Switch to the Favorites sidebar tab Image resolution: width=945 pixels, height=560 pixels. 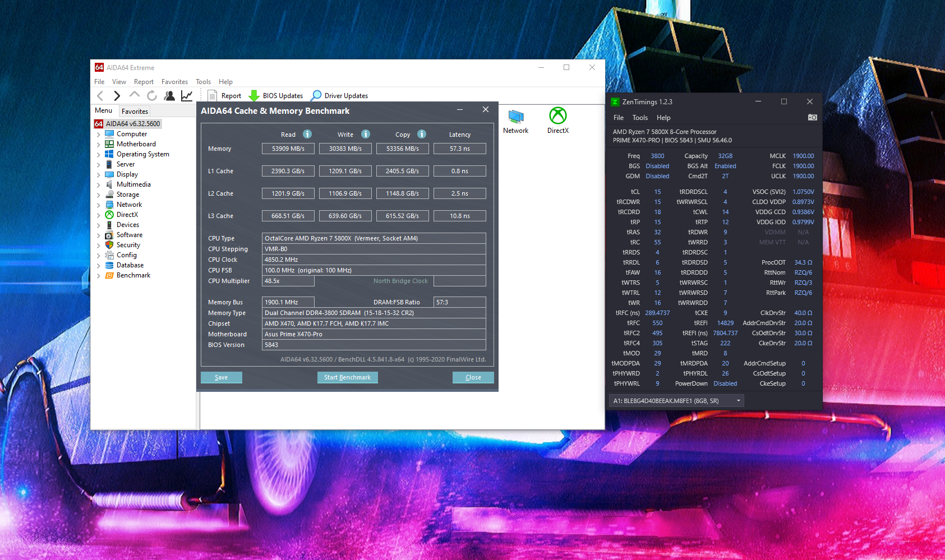point(135,111)
